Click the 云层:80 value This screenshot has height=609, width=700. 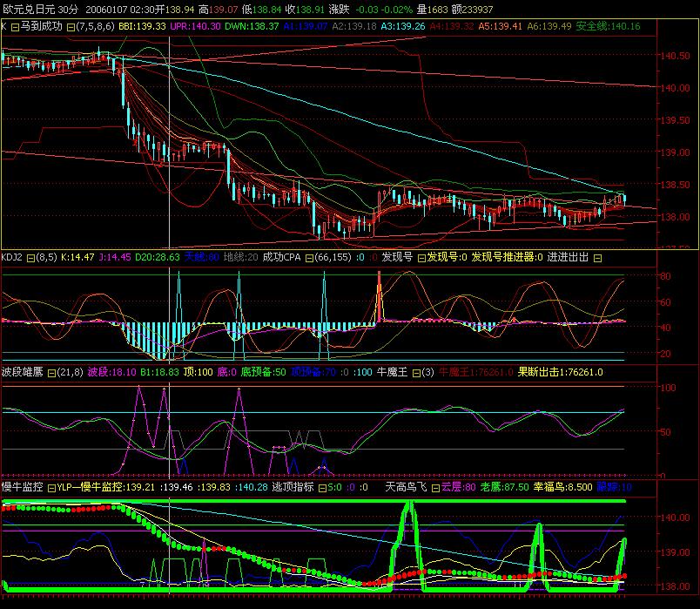coord(459,487)
